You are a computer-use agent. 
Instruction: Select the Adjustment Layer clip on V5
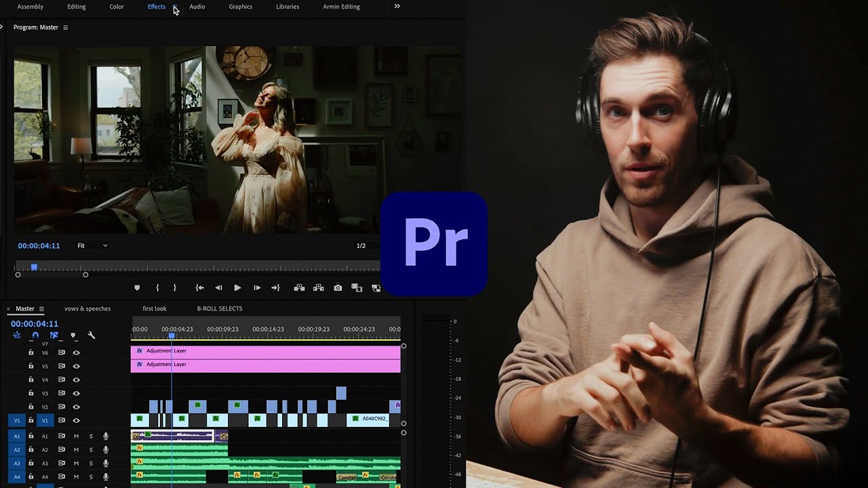pyautogui.click(x=265, y=365)
